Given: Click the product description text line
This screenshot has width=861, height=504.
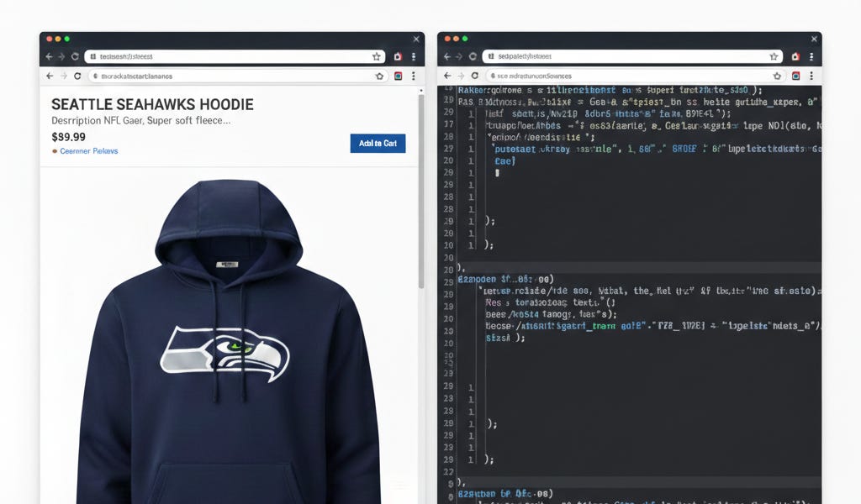Looking at the screenshot, I should (140, 121).
